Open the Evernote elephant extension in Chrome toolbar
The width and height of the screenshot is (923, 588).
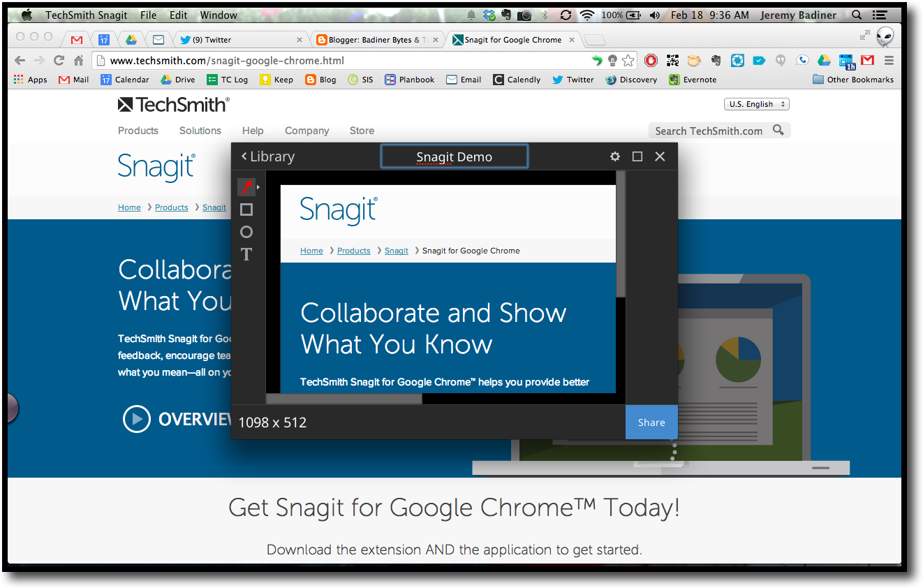pyautogui.click(x=716, y=61)
